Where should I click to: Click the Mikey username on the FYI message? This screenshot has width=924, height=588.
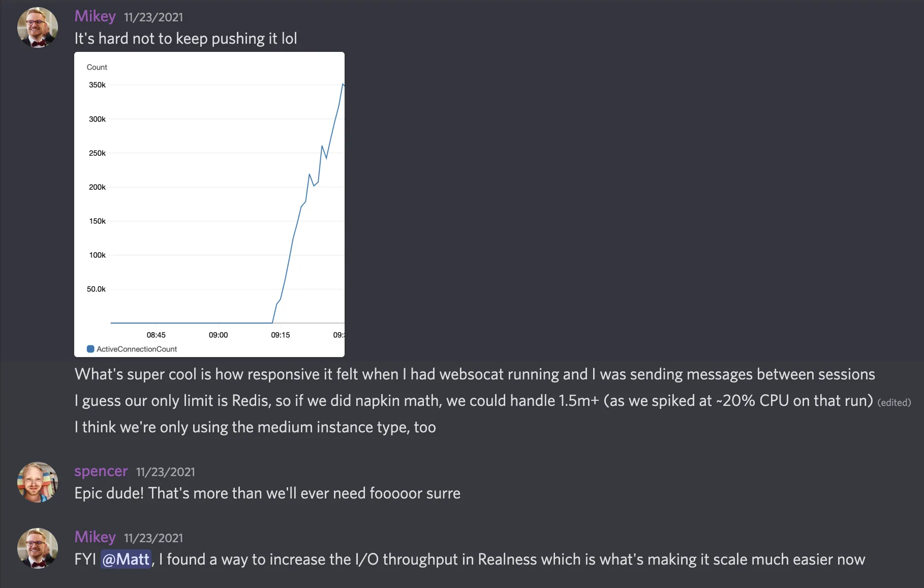point(95,537)
